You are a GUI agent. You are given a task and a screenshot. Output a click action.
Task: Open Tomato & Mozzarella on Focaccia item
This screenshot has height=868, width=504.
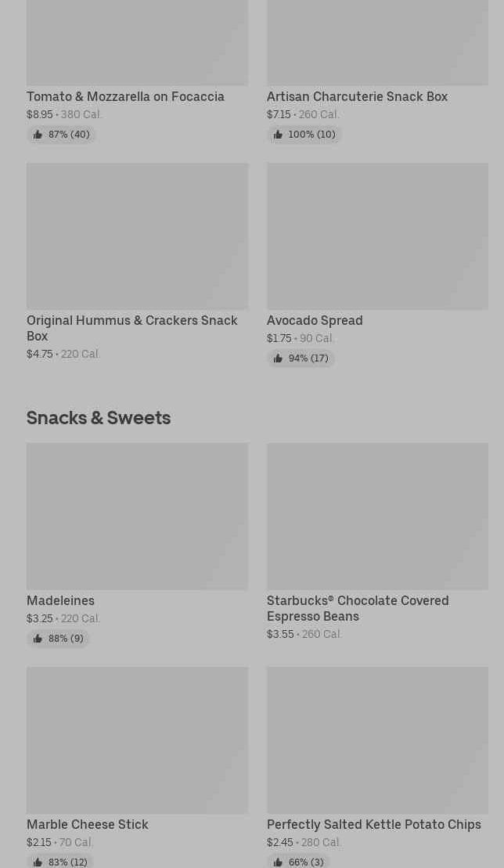(125, 97)
